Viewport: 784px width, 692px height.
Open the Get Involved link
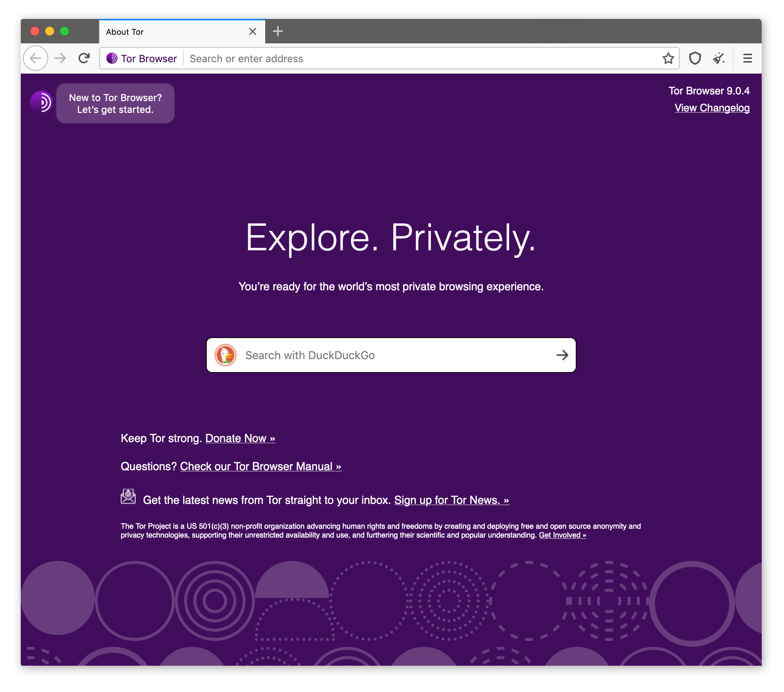click(563, 535)
